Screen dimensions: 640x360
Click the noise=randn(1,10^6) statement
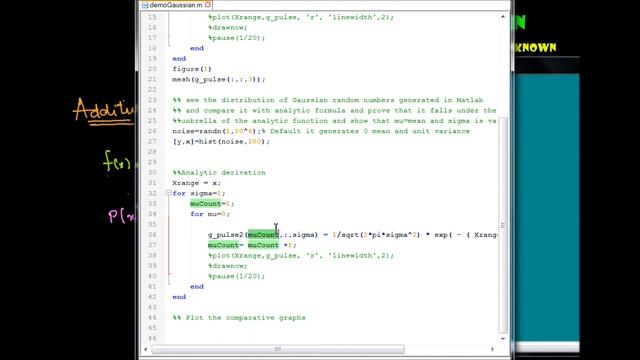217,131
